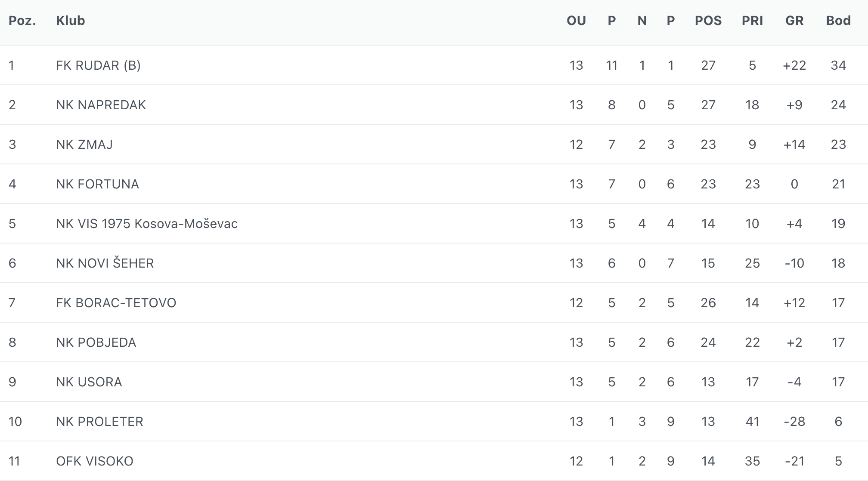Open the OFK VISOKO club entry

(95, 461)
